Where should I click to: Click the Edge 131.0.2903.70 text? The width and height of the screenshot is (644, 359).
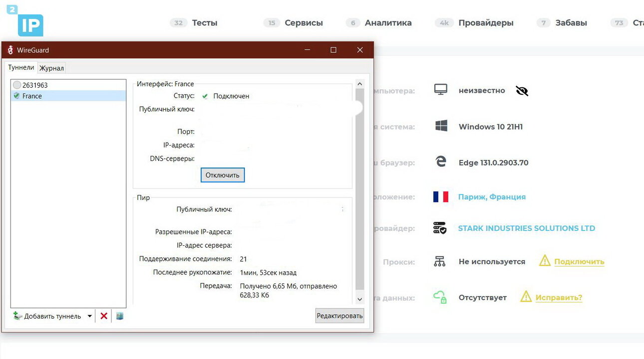click(x=493, y=163)
